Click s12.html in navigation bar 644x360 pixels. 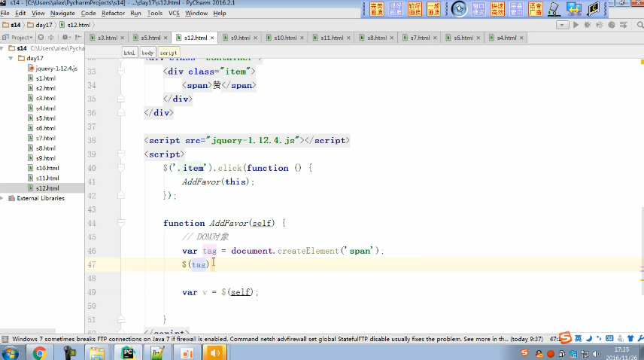pyautogui.click(x=75, y=25)
